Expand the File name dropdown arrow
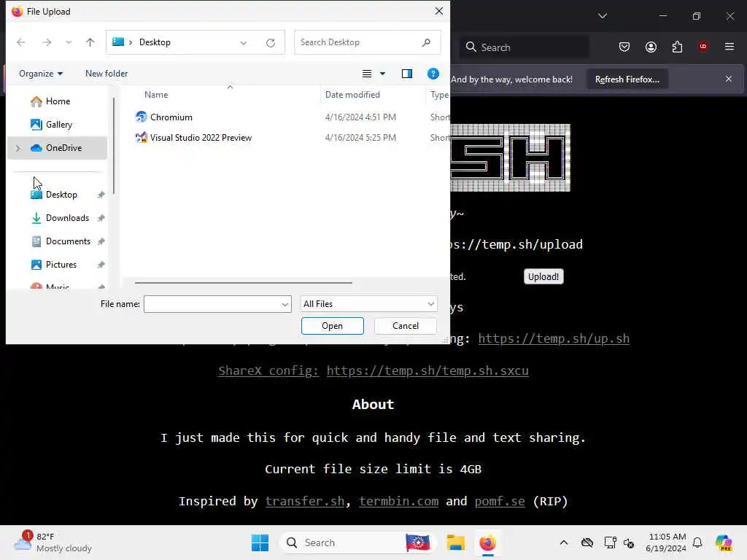The height and width of the screenshot is (560, 747). [x=285, y=304]
